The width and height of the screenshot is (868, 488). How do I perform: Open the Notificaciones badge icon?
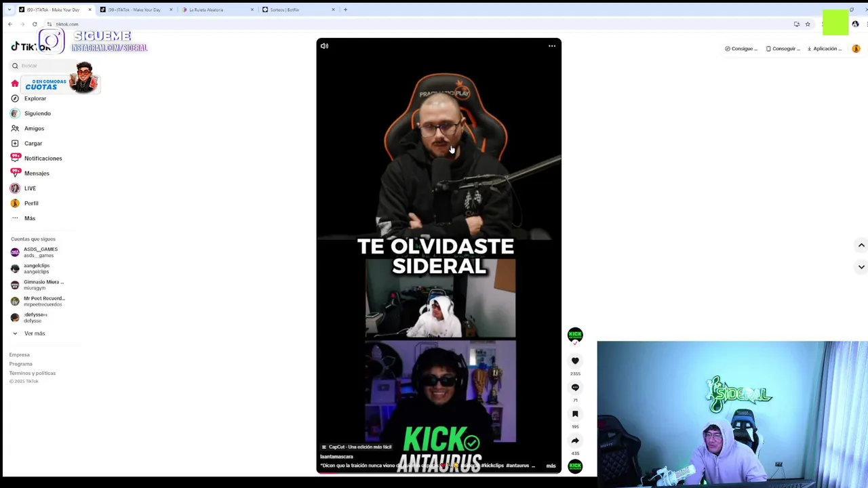[15, 158]
